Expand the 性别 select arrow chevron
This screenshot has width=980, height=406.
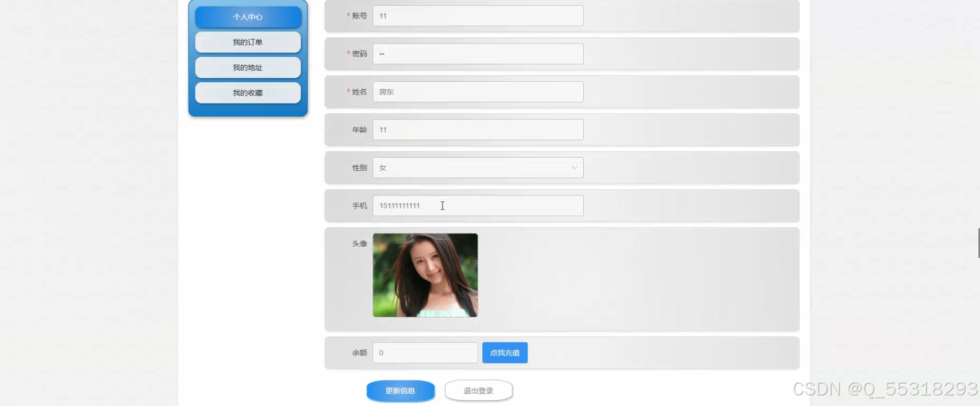[x=574, y=168]
